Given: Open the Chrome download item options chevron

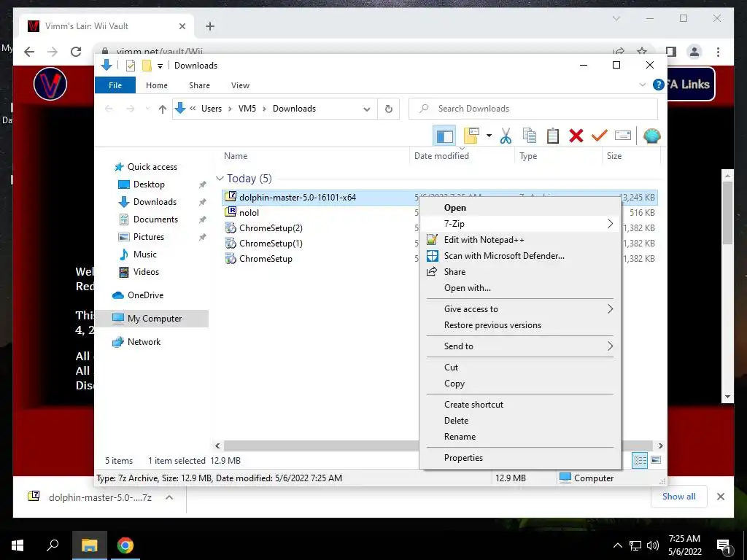Looking at the screenshot, I should pos(169,497).
